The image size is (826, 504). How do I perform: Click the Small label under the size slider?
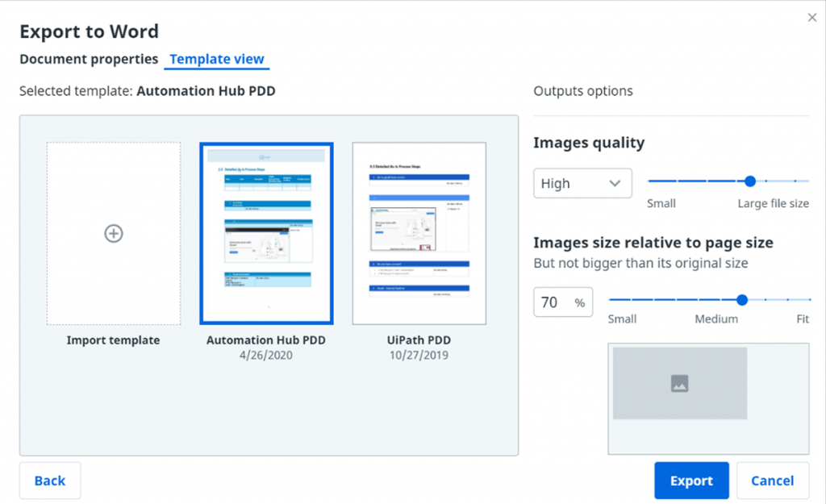tap(622, 319)
